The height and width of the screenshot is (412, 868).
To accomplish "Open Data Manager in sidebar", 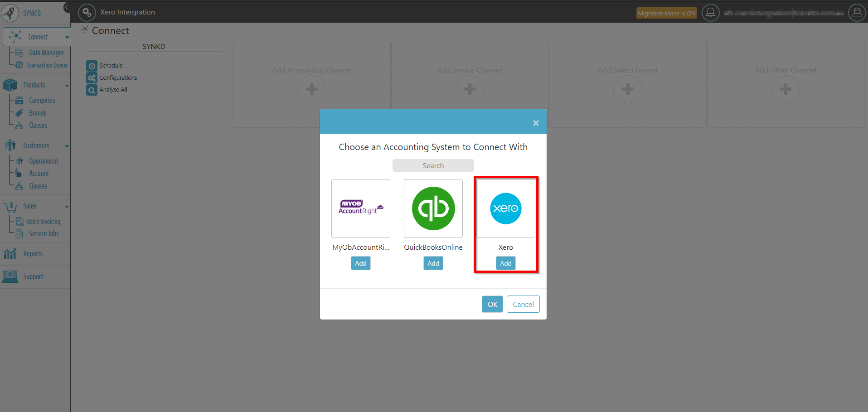I will (46, 53).
